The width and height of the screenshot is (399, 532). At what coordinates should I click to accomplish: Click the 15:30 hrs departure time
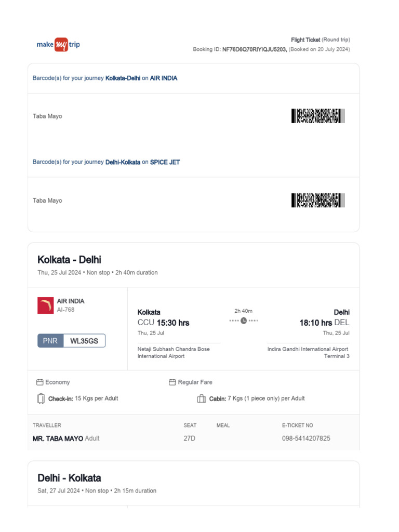(172, 323)
